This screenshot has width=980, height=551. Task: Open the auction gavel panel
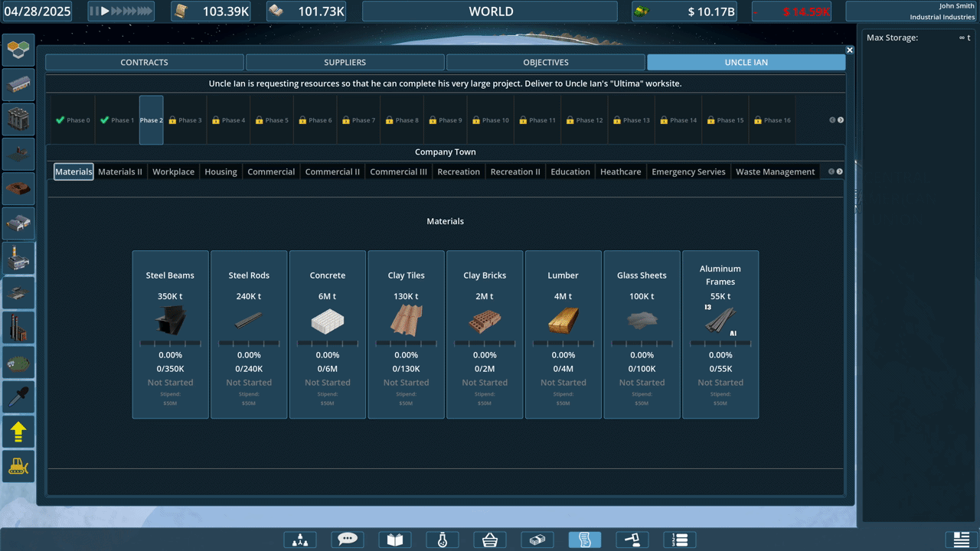click(632, 540)
